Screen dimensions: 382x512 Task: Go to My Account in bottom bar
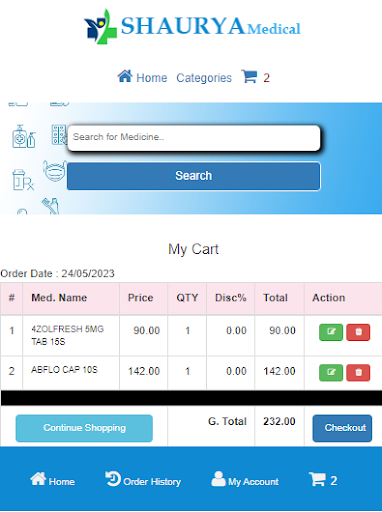pos(245,480)
